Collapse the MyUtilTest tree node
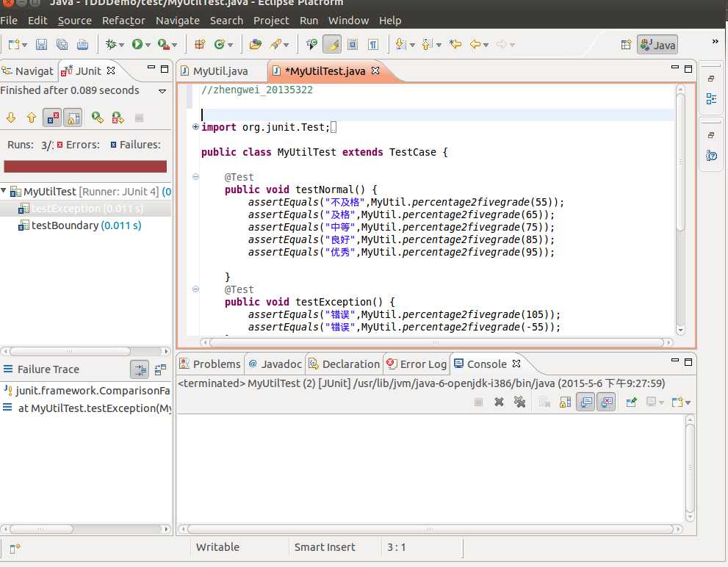The height and width of the screenshot is (567, 728). click(x=4, y=190)
